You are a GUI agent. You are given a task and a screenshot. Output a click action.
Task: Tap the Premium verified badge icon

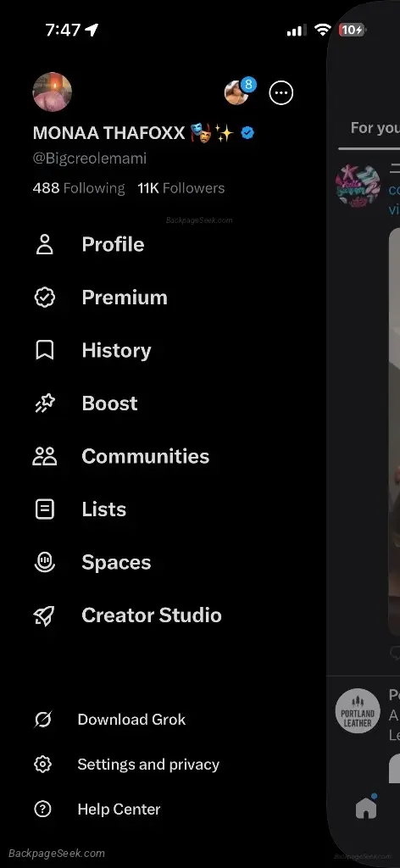44,298
